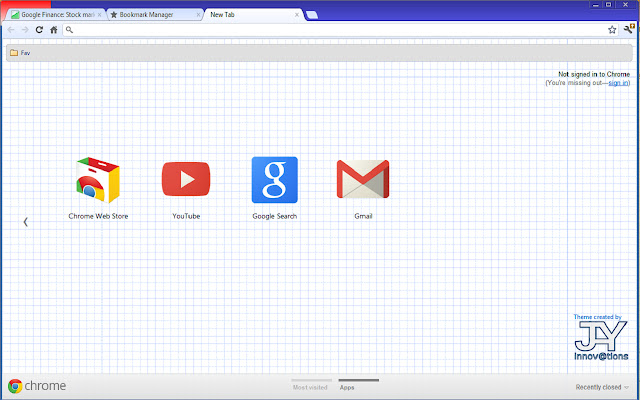
Task: Open the Google Search app
Action: click(275, 180)
